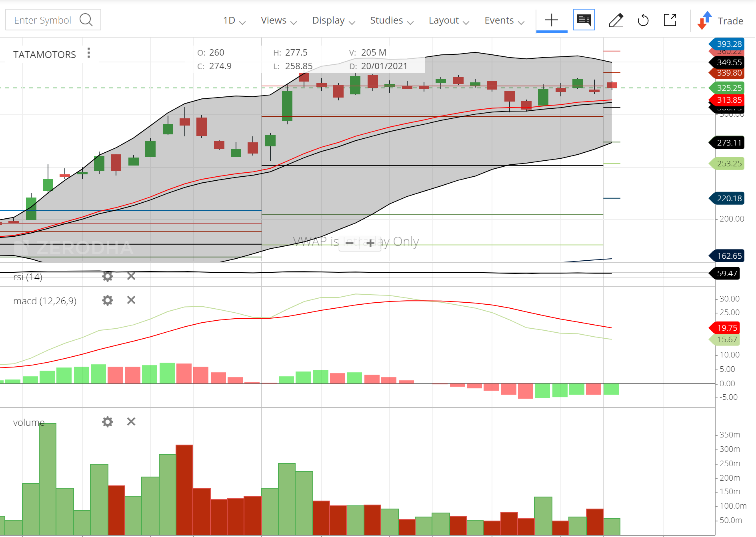Viewport: 756px width, 537px height.
Task: Click the 273.11 price tag
Action: coord(726,143)
